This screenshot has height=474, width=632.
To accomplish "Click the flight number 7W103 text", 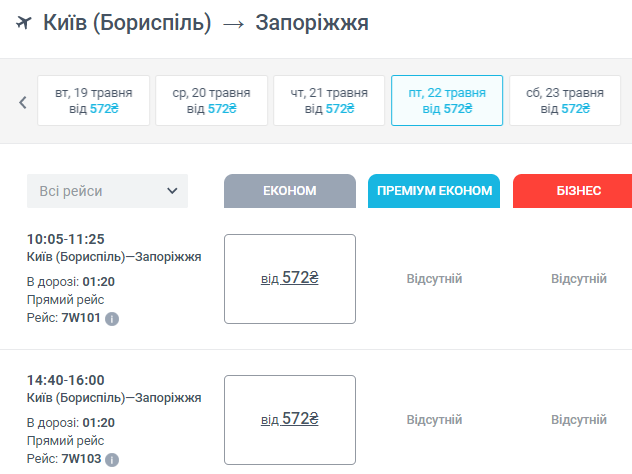I will (82, 459).
